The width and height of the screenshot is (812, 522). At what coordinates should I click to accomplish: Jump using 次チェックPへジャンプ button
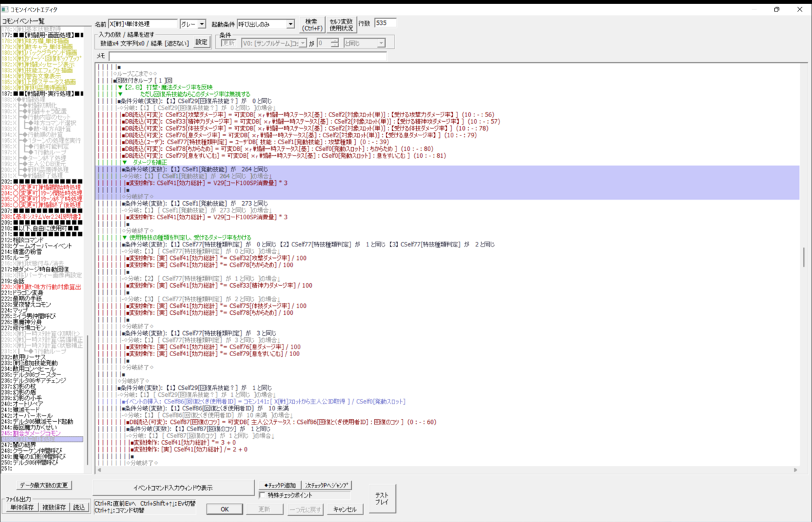point(328,485)
